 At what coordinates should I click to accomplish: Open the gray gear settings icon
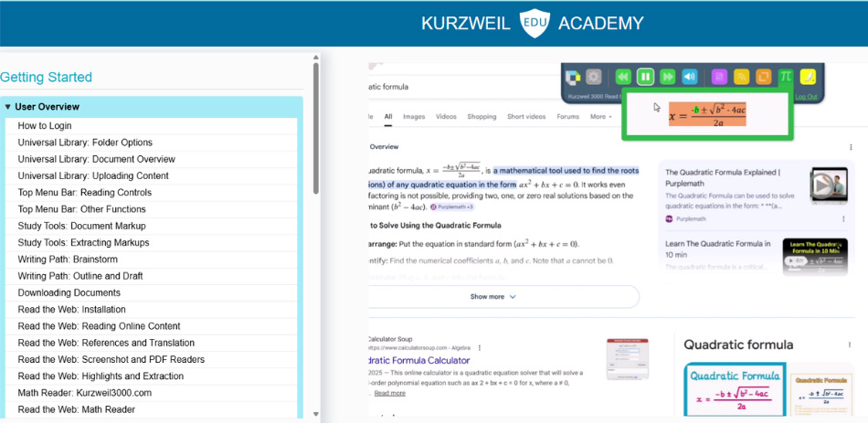[x=594, y=77]
